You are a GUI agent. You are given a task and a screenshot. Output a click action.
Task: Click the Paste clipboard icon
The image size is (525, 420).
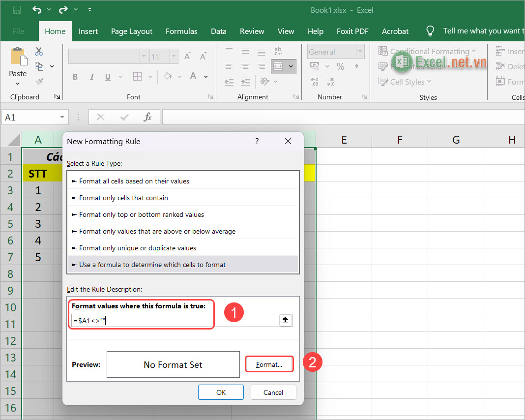18,56
